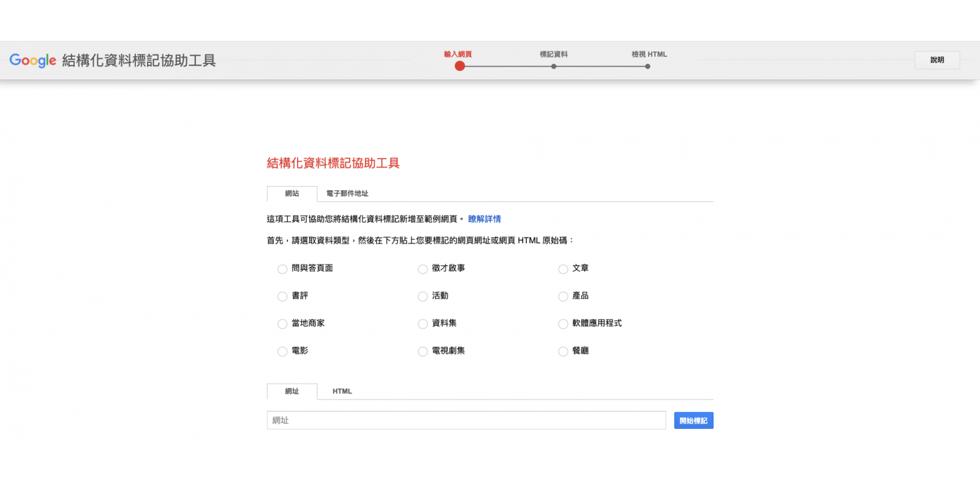Click the header title 結構化資料標記協助工具
980x484 pixels.
coord(139,61)
